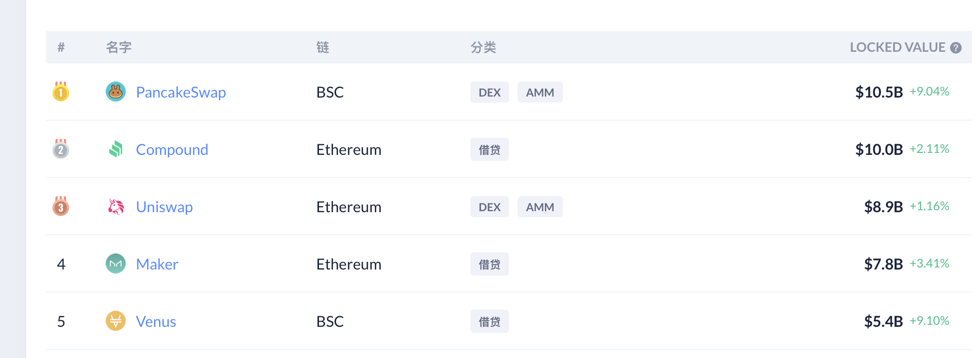Viewport: 980px width, 358px height.
Task: Open the LOCKED VALUE help tooltip icon
Action: click(956, 47)
